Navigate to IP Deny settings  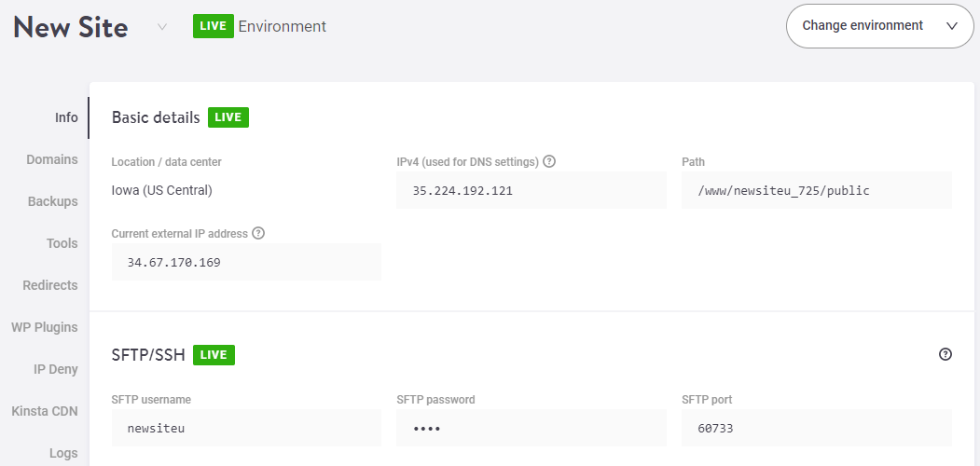click(56, 369)
